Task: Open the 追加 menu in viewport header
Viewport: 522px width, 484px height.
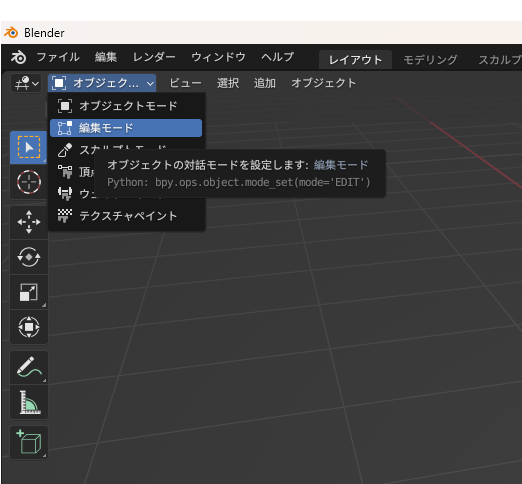Action: pyautogui.click(x=265, y=83)
